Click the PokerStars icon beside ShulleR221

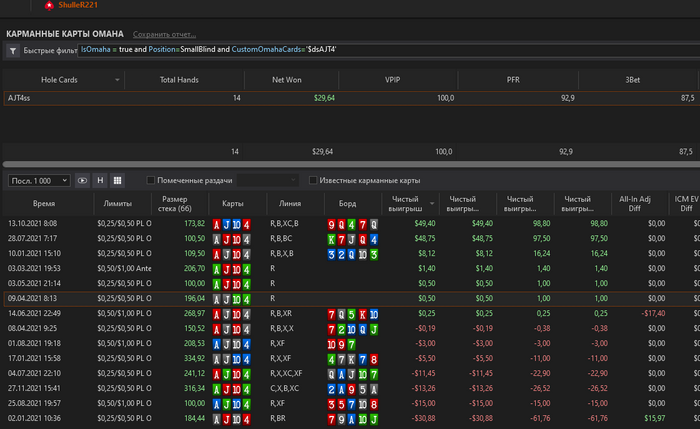tap(48, 6)
